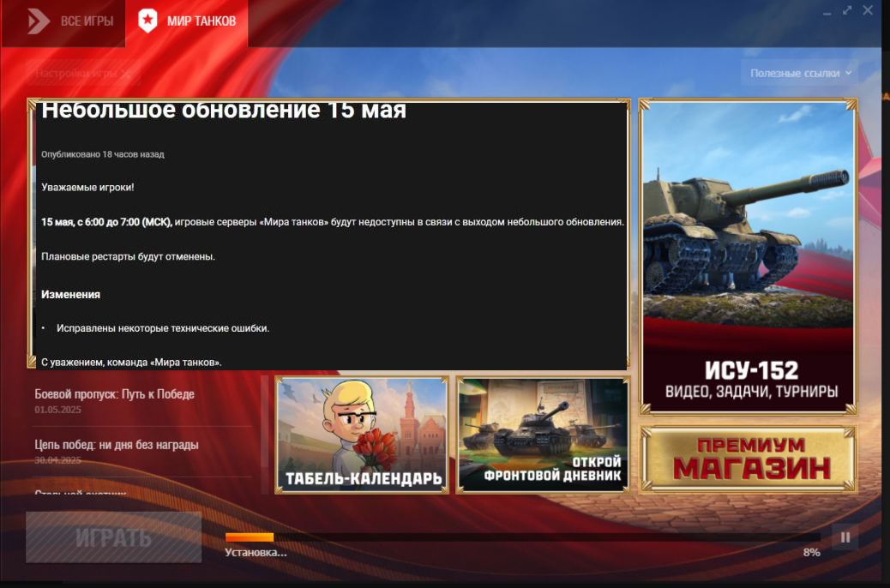Screen dimensions: 890x588
Task: Maximize the launcher window
Action: pos(847,10)
